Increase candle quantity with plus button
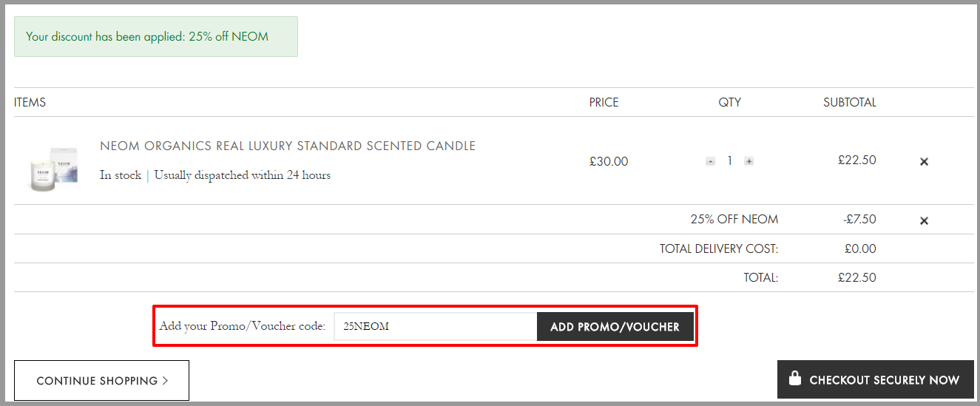Image resolution: width=980 pixels, height=406 pixels. coord(748,161)
